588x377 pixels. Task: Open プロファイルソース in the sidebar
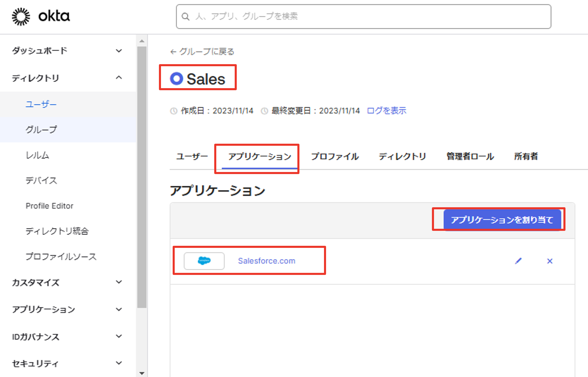61,256
